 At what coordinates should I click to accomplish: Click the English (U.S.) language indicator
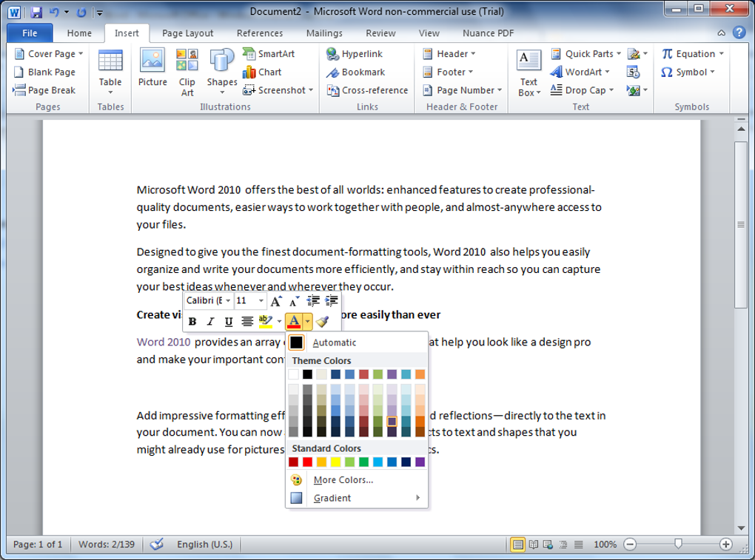pyautogui.click(x=204, y=544)
